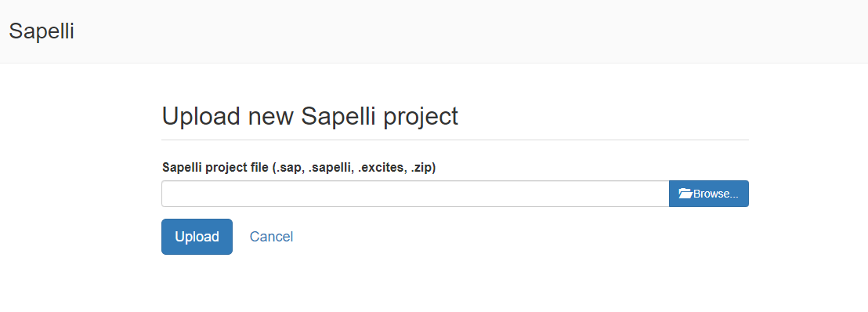Click the open-folder icon on Browse button
This screenshot has height=312, width=868.
pyautogui.click(x=685, y=194)
